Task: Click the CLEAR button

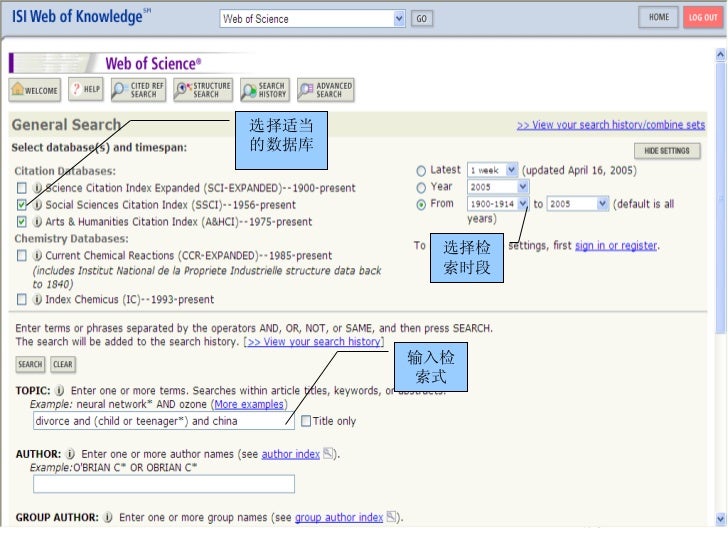Action: [63, 364]
